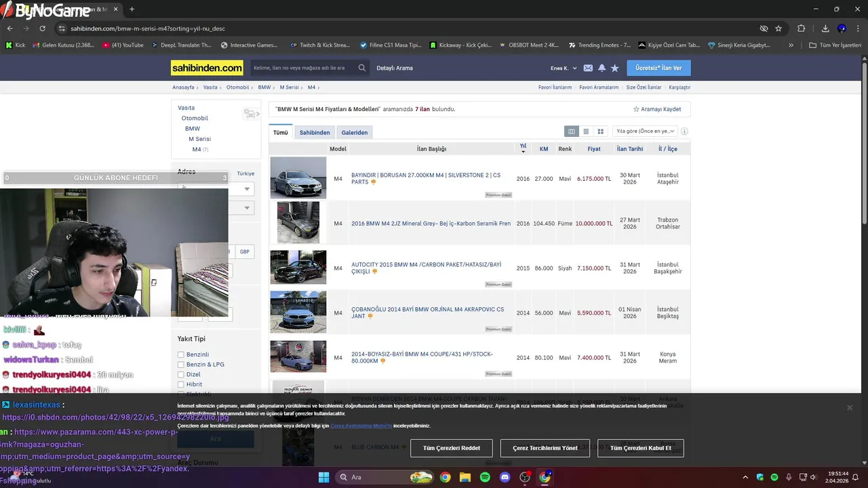The width and height of the screenshot is (868, 488).
Task: Open AUTOCITY 2015 BMW M4 listing title
Action: pos(427,268)
